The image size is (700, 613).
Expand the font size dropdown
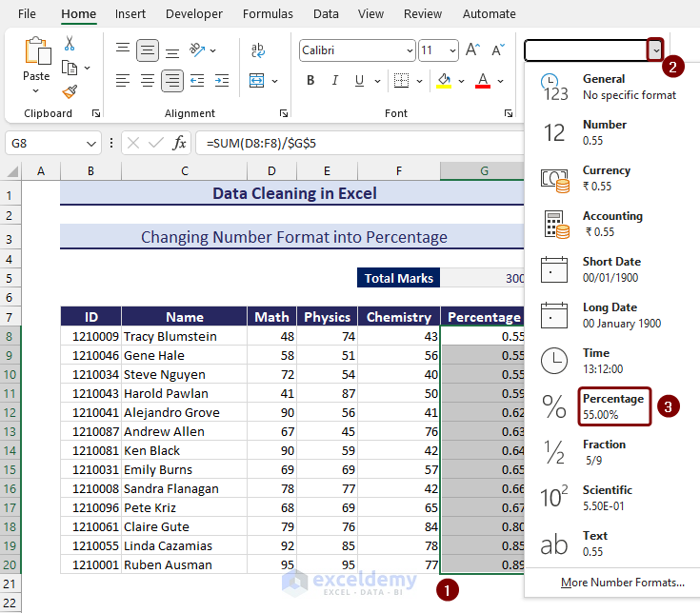tap(451, 51)
